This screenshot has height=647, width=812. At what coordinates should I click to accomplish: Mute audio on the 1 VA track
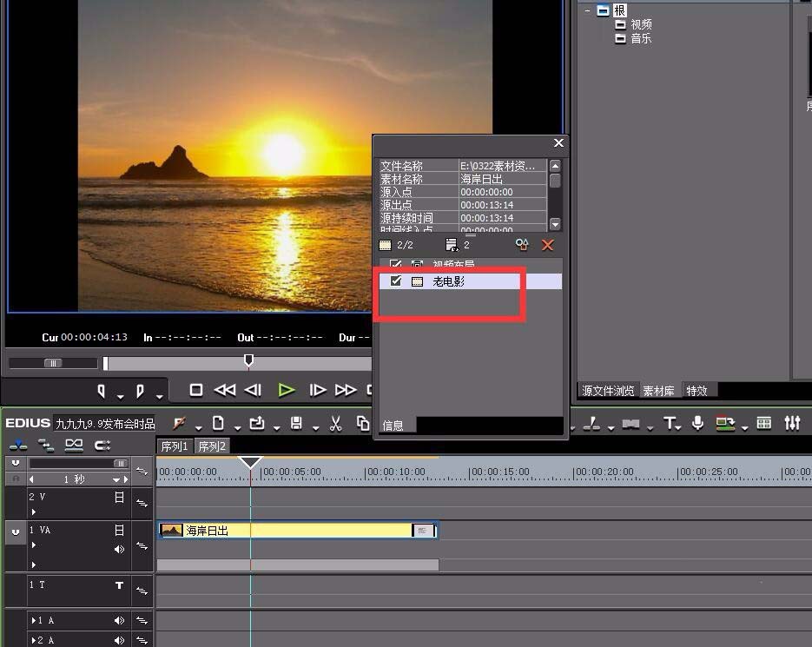tap(120, 549)
